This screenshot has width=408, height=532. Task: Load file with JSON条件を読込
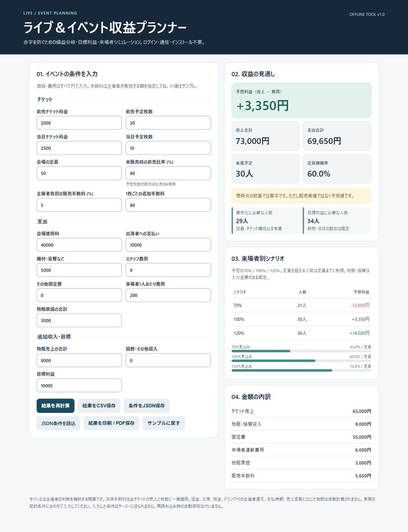[x=58, y=423]
